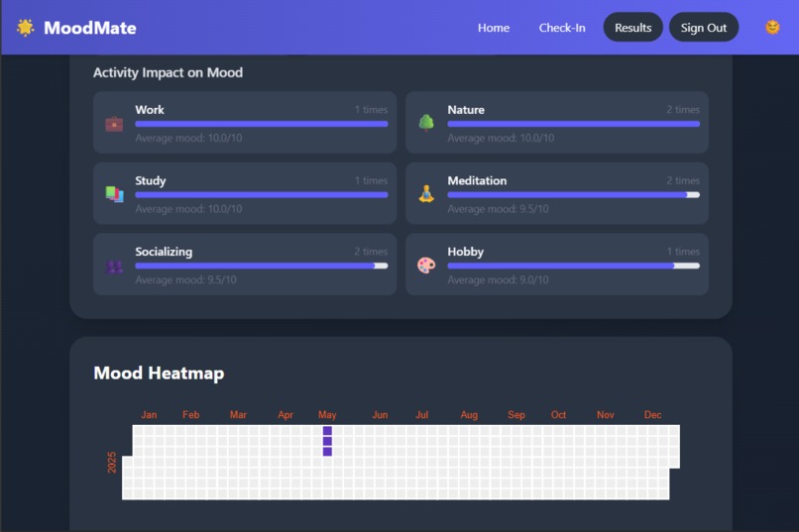Go to the Home page
799x532 pixels.
(x=494, y=28)
